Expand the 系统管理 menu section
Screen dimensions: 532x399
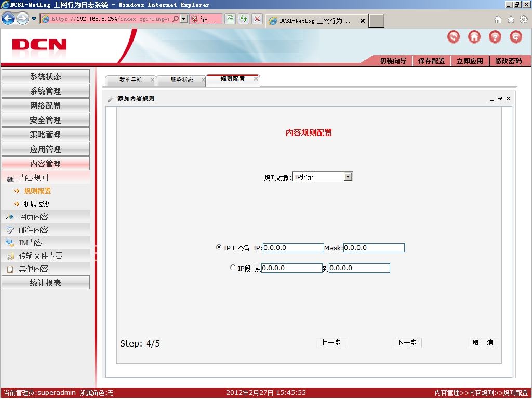click(46, 91)
